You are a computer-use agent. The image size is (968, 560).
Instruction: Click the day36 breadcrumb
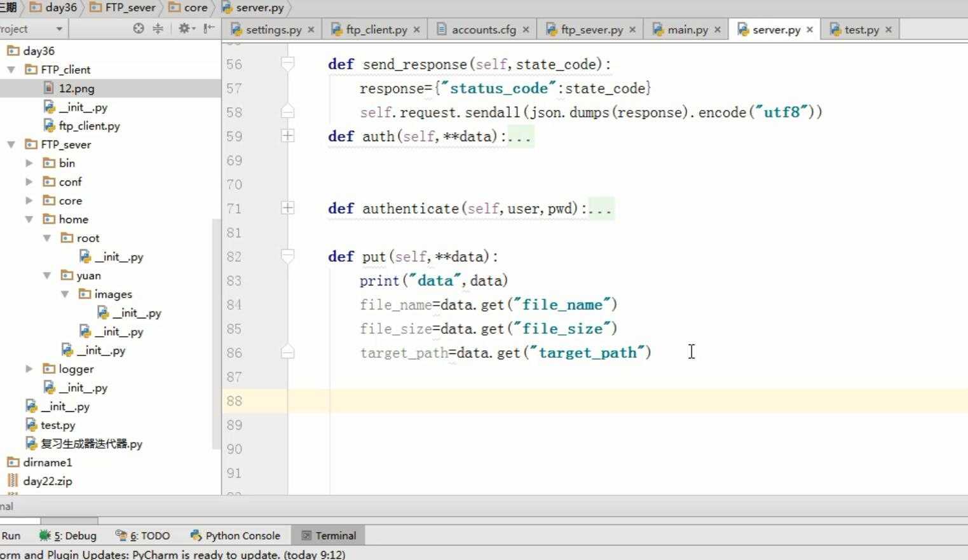pyautogui.click(x=53, y=8)
